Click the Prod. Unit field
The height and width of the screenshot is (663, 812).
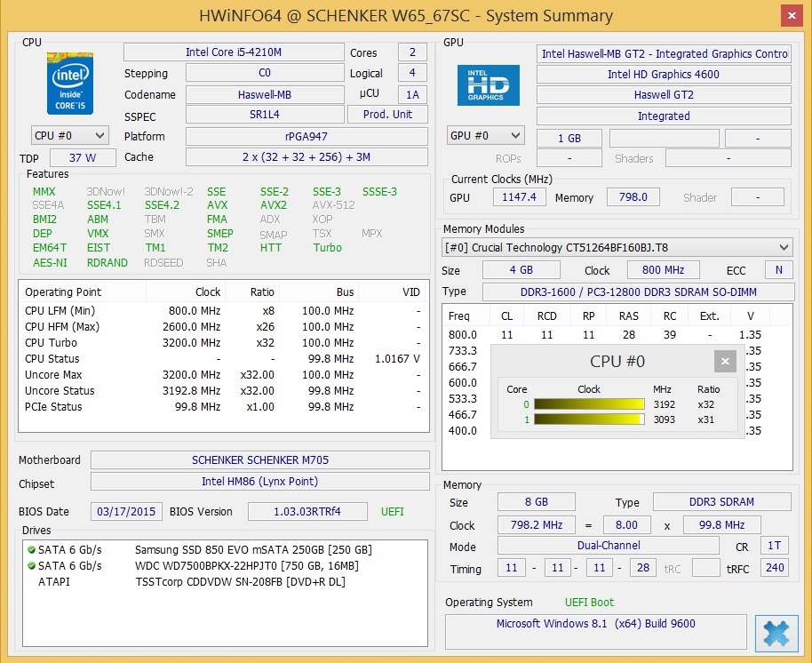point(387,115)
